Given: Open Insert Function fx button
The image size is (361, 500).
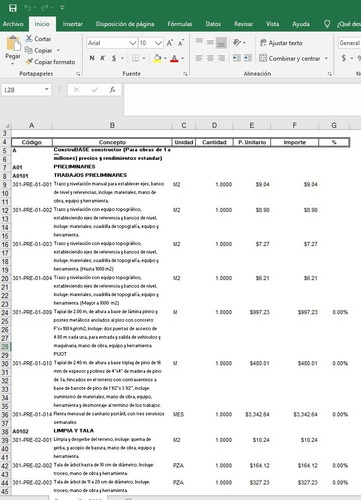Looking at the screenshot, I should point(112,90).
